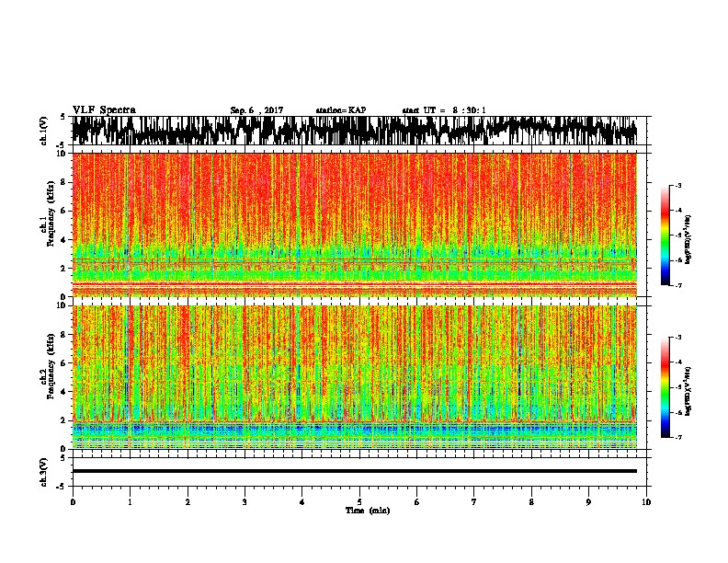The image size is (728, 563).
Task: Click the "-5" tick on ch.2 colorbar
Action: pyautogui.click(x=677, y=387)
